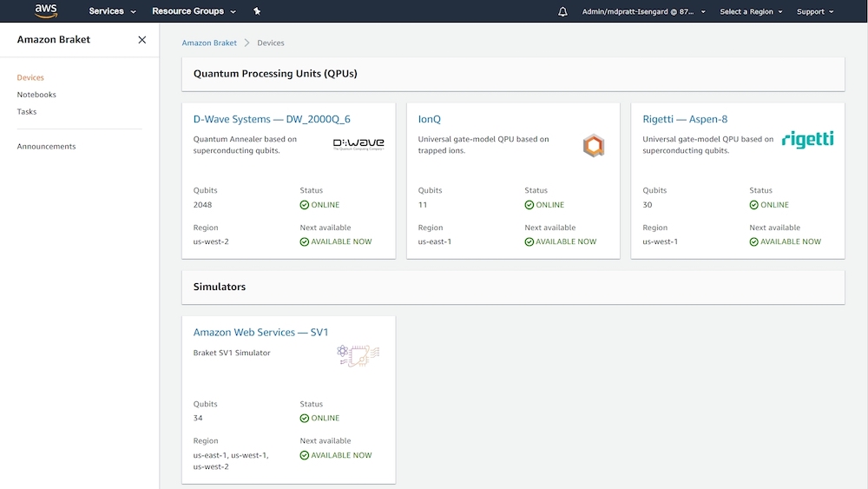This screenshot has width=868, height=489.
Task: Click the D-Wave region us-west-2
Action: pos(211,242)
